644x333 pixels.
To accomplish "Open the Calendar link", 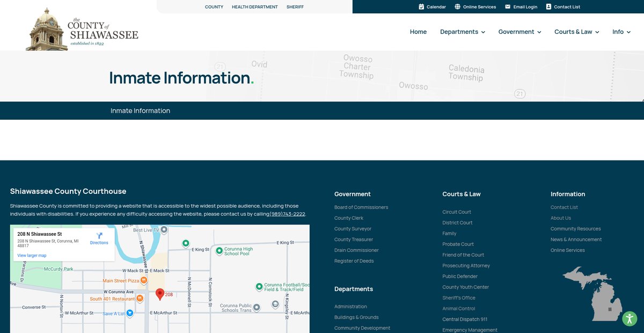I will coord(436,7).
